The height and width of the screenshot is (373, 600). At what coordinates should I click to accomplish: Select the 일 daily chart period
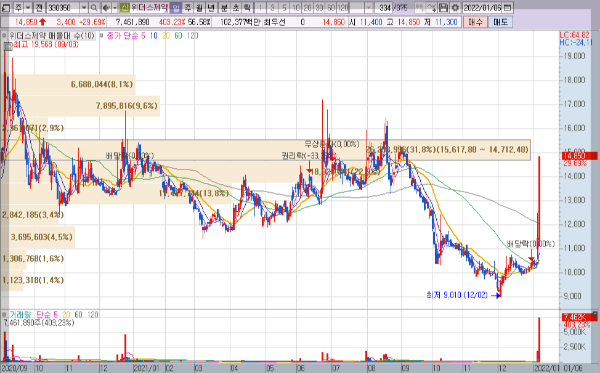pos(176,7)
